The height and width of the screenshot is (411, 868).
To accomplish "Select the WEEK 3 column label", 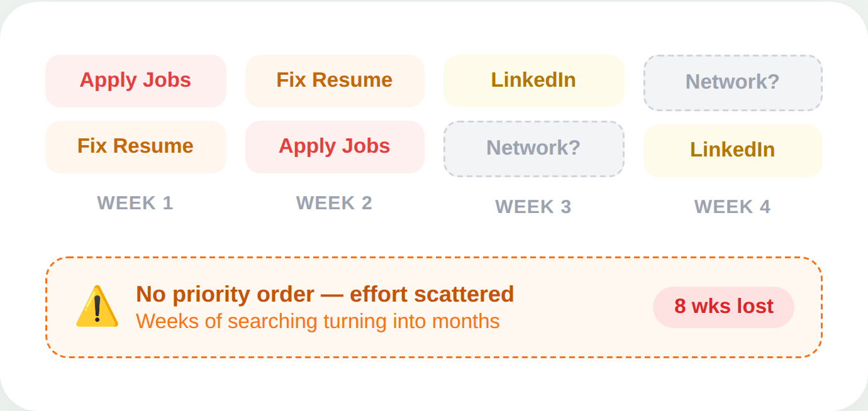I will click(x=533, y=207).
